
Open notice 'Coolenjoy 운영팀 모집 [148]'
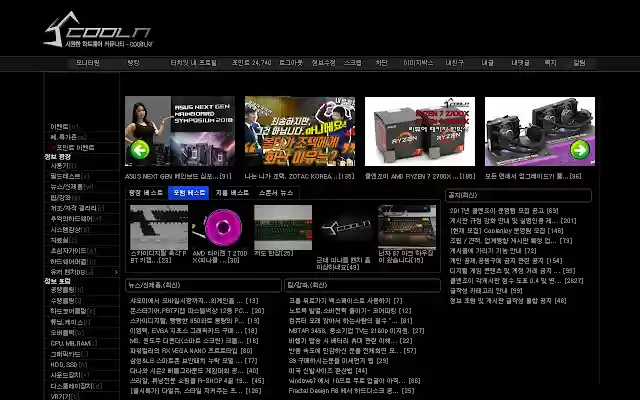[x=506, y=231]
